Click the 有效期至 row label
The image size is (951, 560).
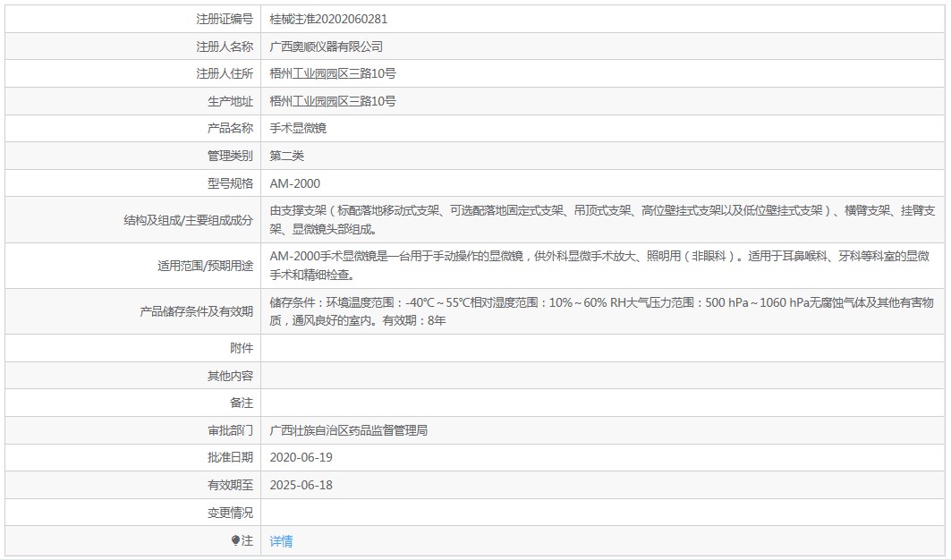230,485
